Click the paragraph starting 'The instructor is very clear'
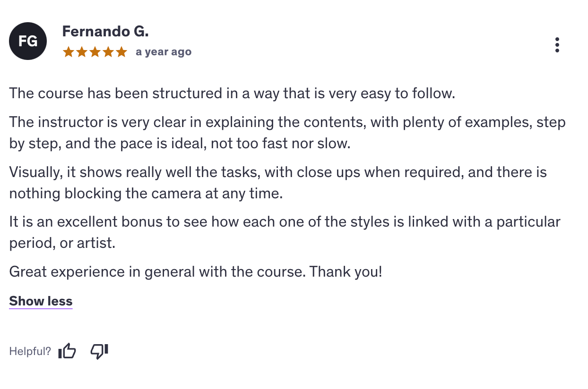588x389 pixels. tap(287, 123)
